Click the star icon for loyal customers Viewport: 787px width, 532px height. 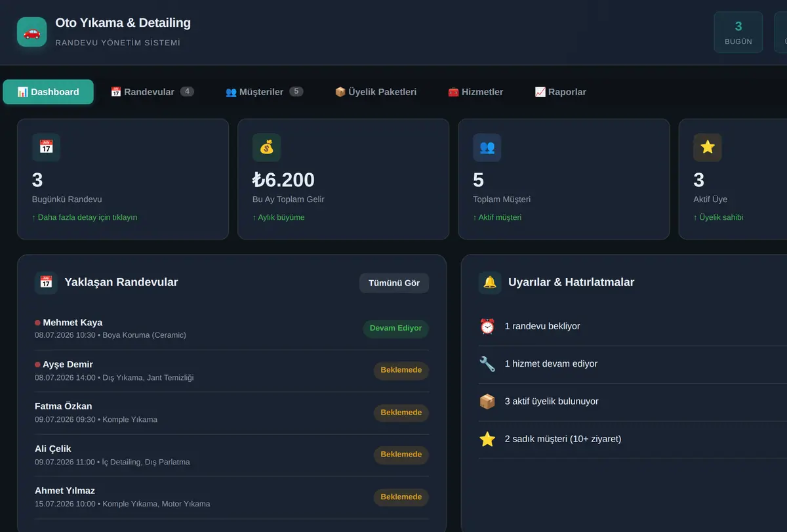[x=487, y=439]
